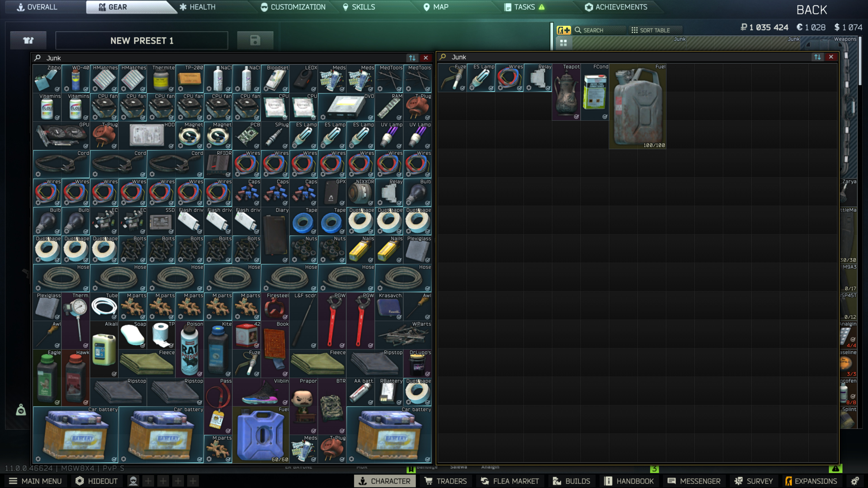Select the Zibbo lighter item

tap(47, 78)
